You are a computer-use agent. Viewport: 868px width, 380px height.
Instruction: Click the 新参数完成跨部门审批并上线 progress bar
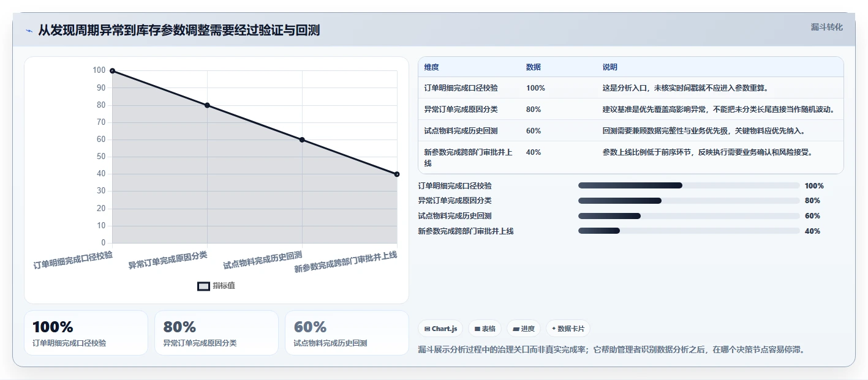(689, 231)
